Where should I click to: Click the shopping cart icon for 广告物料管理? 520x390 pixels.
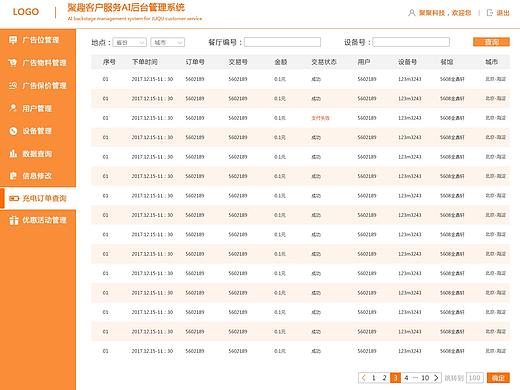click(x=13, y=63)
